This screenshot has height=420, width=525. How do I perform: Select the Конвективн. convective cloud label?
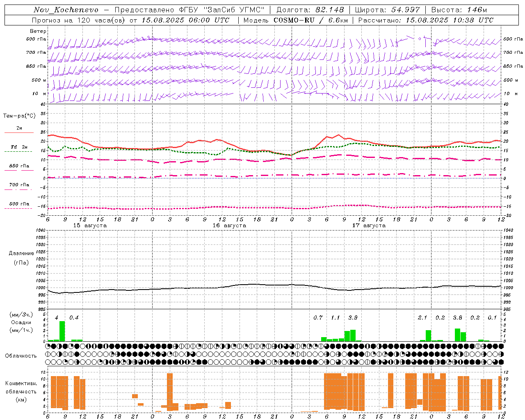(21, 383)
